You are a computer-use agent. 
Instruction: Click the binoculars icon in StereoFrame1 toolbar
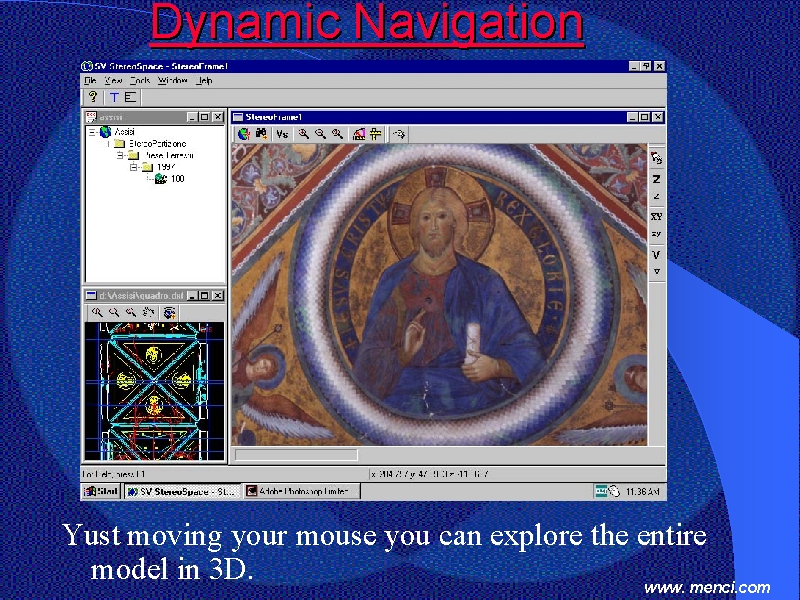point(261,134)
